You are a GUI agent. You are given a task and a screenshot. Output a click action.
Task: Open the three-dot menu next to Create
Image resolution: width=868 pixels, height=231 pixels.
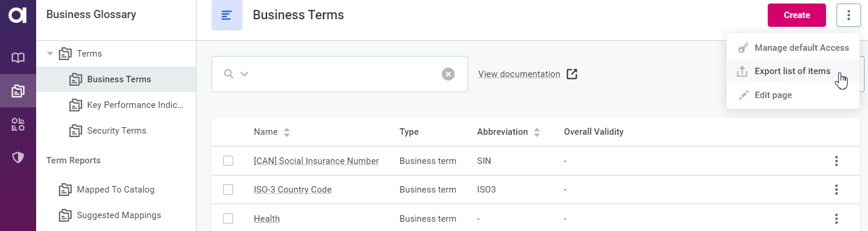[x=849, y=15]
